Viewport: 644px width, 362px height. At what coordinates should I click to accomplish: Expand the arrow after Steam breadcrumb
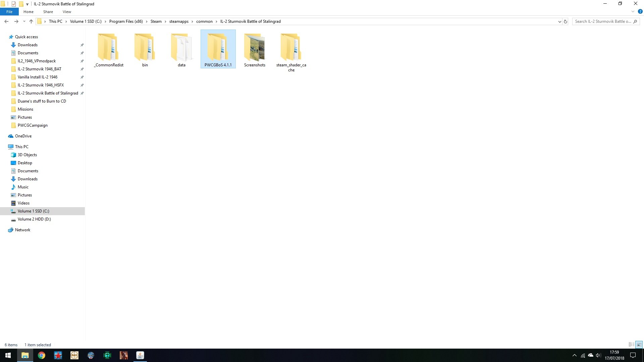[x=165, y=21]
